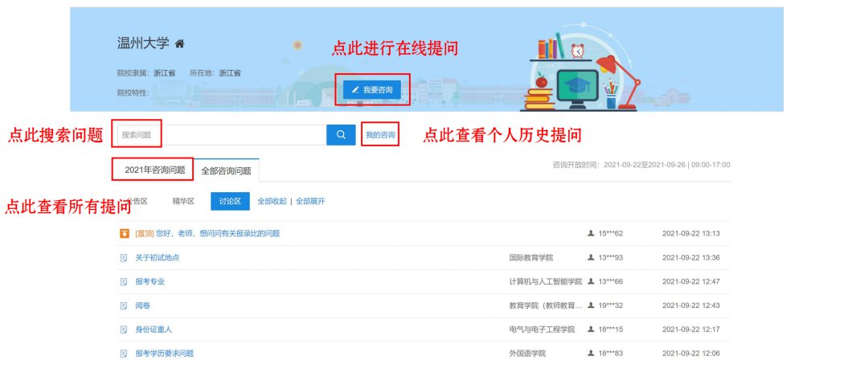Screen dimensions: 868x377
Task: Select the 精华区 section
Action: point(183,201)
